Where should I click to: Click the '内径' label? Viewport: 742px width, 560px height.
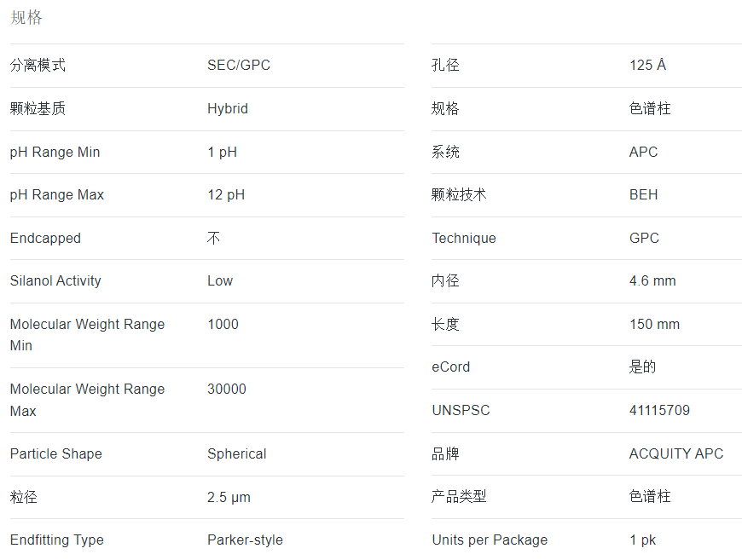click(445, 280)
